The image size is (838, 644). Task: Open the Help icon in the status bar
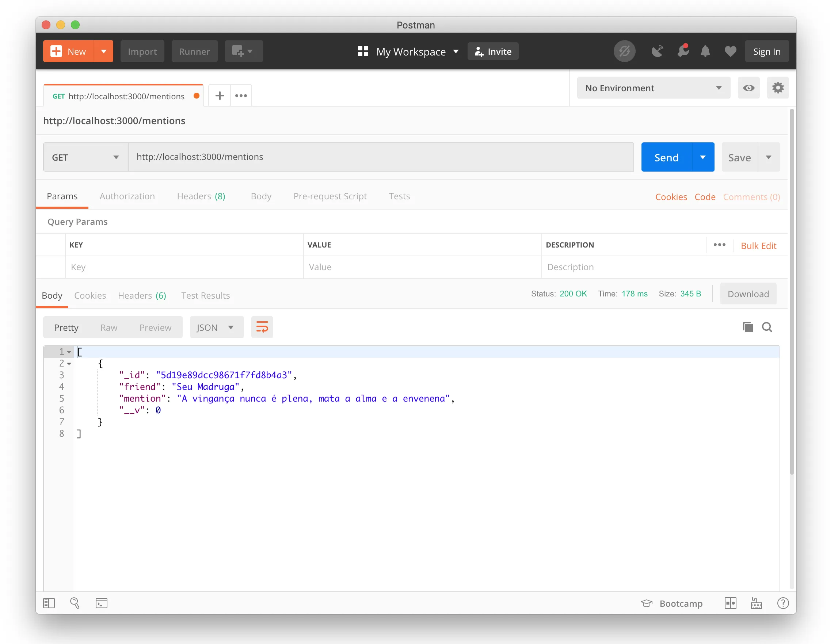pyautogui.click(x=783, y=603)
